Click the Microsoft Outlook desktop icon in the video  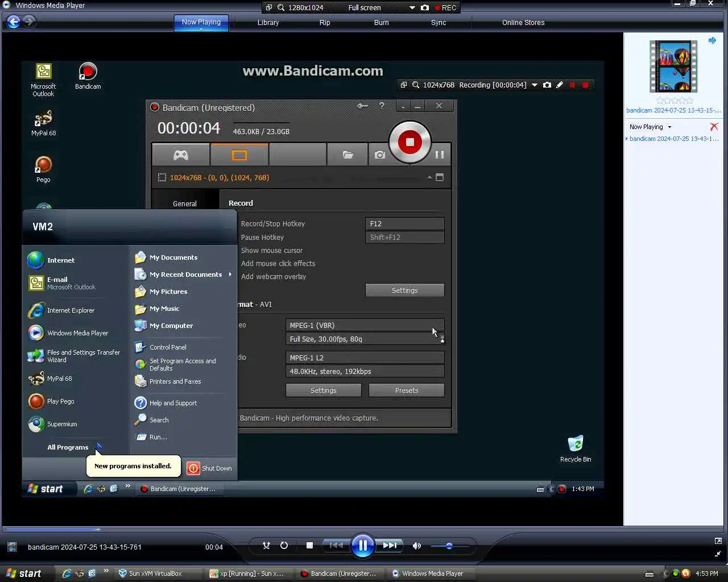click(x=43, y=80)
